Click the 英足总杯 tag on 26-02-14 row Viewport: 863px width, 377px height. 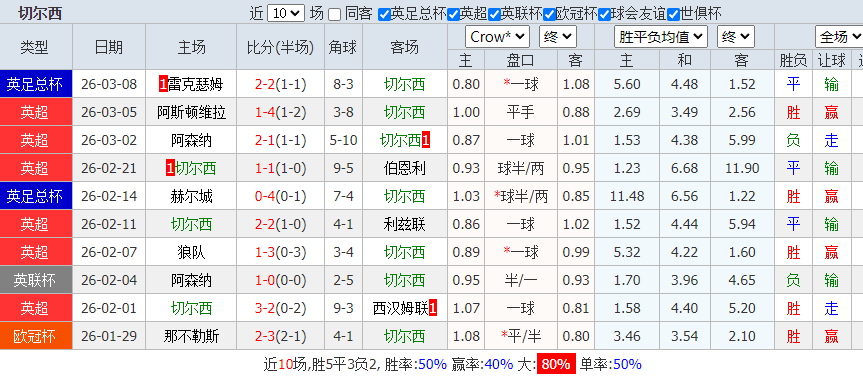click(x=36, y=196)
